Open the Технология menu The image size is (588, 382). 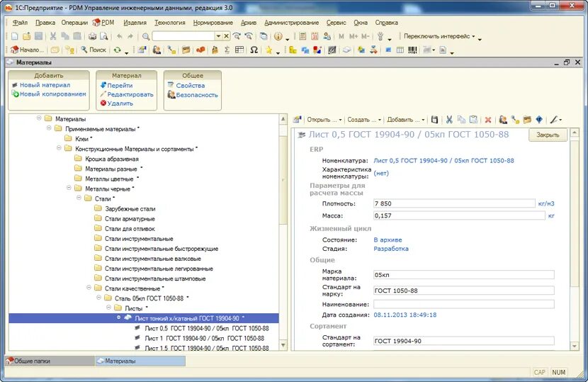pyautogui.click(x=170, y=23)
